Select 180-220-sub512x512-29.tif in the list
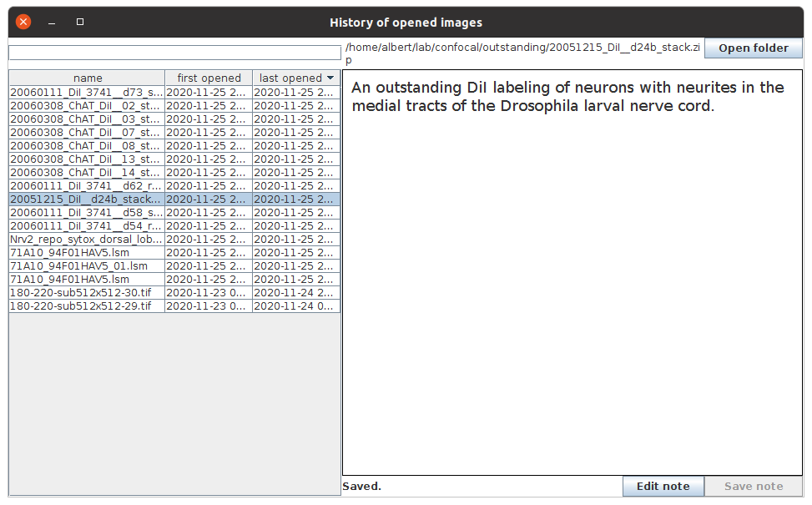The image size is (812, 505). coord(87,306)
